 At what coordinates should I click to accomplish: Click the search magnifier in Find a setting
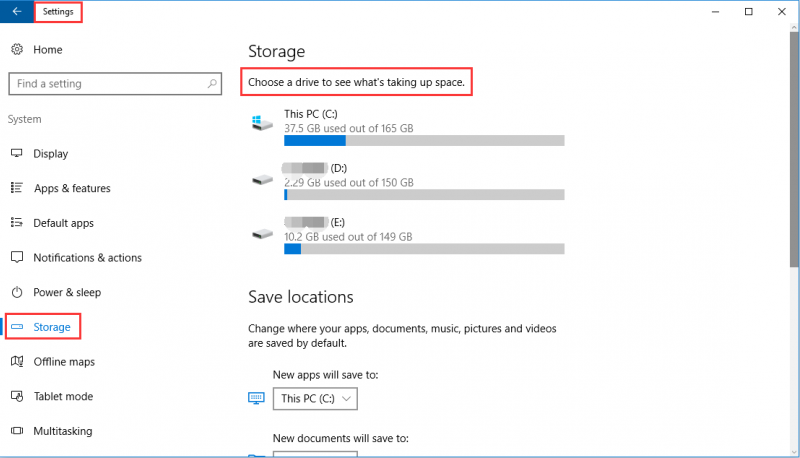click(x=212, y=83)
